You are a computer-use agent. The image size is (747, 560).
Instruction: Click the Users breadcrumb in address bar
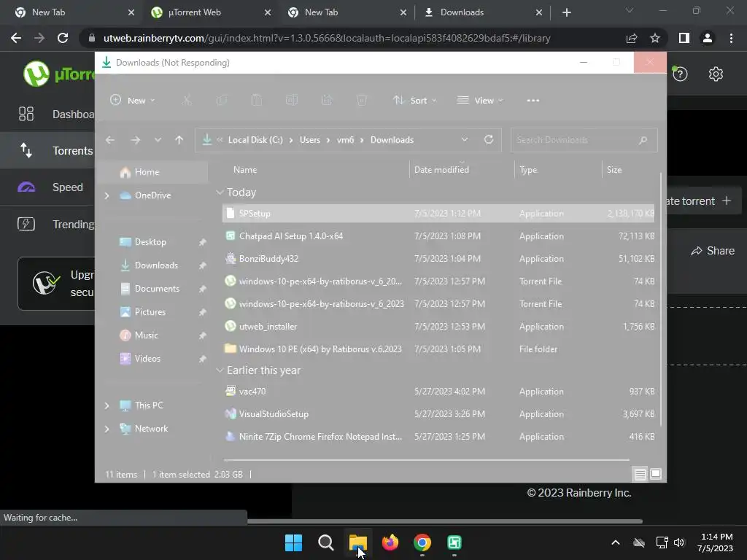click(x=309, y=140)
